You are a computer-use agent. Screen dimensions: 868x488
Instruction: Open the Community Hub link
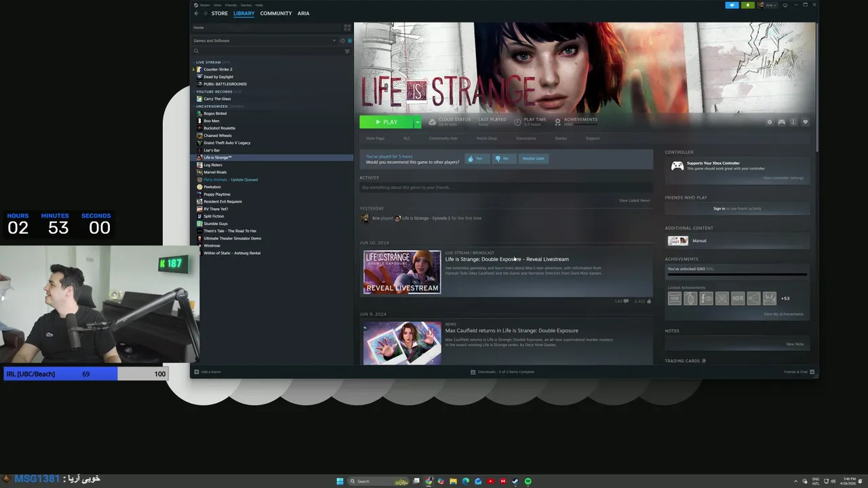click(x=443, y=138)
